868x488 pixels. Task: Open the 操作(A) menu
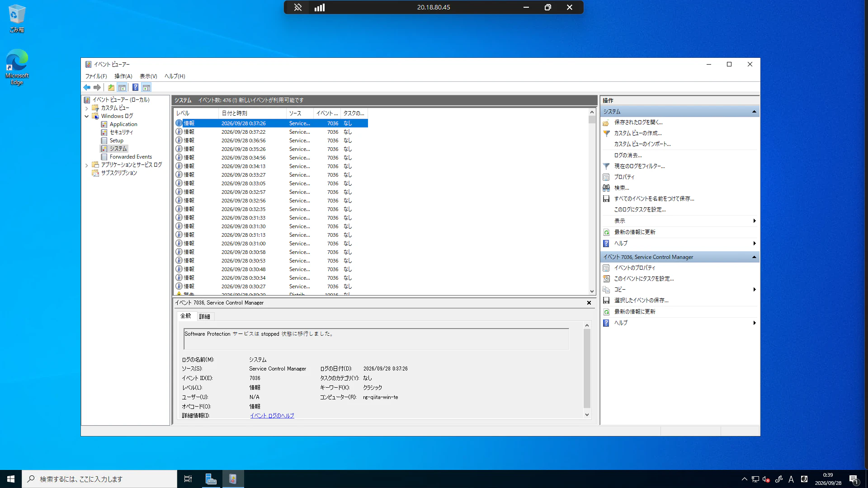(x=123, y=76)
